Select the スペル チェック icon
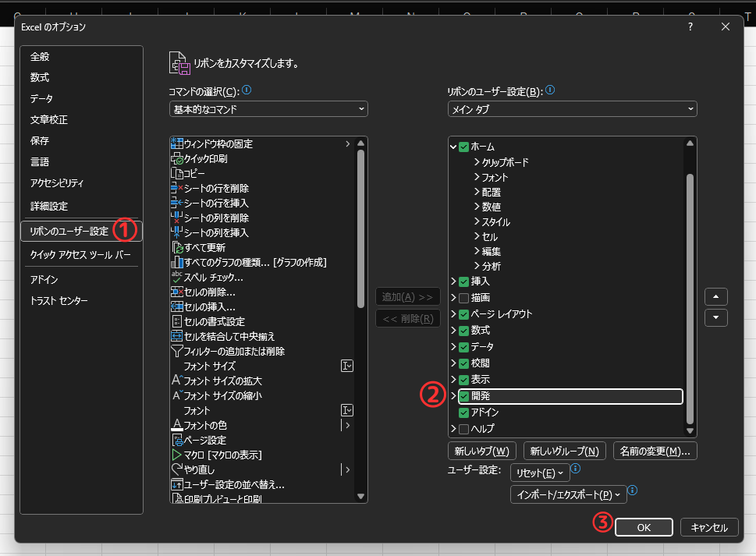This screenshot has width=756, height=556. 177,277
